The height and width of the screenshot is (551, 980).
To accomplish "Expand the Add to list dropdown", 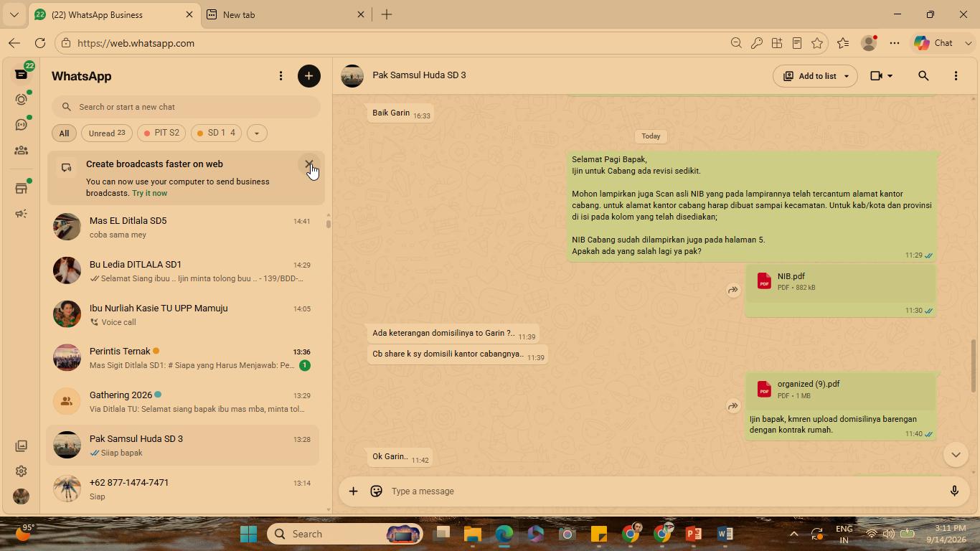I will click(846, 76).
